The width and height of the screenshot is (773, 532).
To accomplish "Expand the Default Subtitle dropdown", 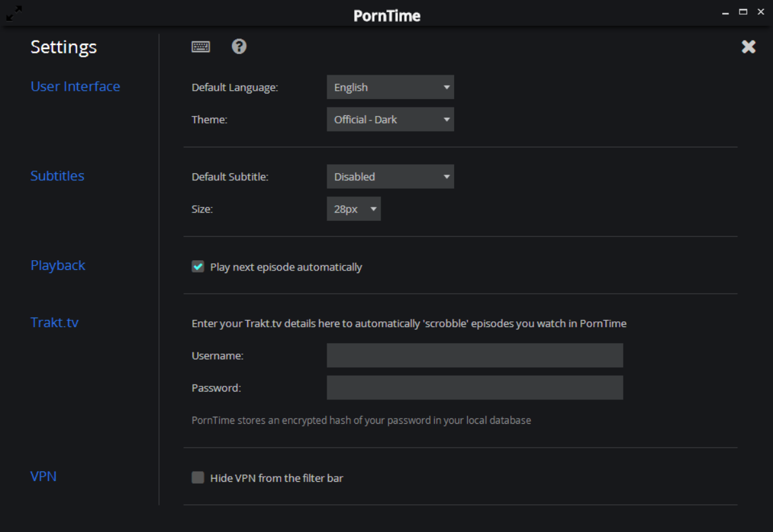I will pyautogui.click(x=390, y=176).
